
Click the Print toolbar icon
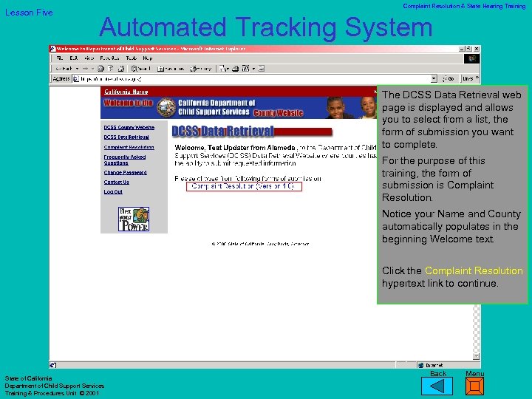pyautogui.click(x=235, y=69)
